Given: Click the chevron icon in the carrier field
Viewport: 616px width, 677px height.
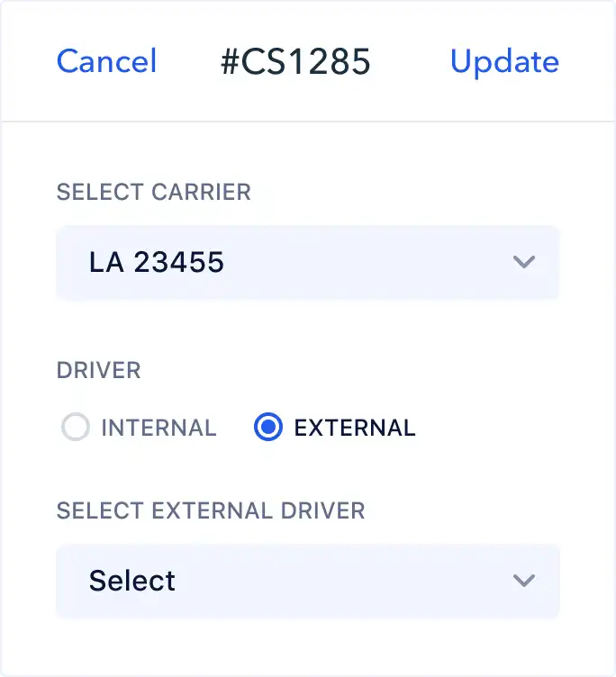Looking at the screenshot, I should pyautogui.click(x=523, y=263).
